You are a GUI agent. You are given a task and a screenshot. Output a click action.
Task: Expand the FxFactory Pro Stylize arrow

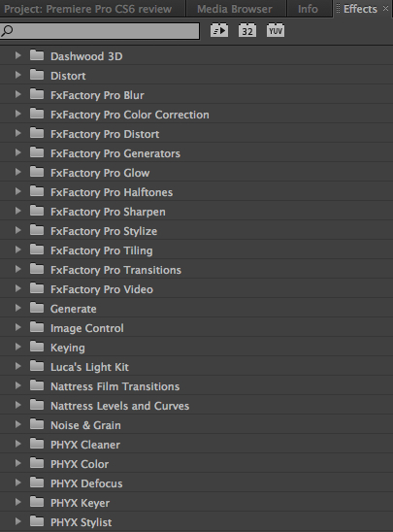tap(18, 230)
